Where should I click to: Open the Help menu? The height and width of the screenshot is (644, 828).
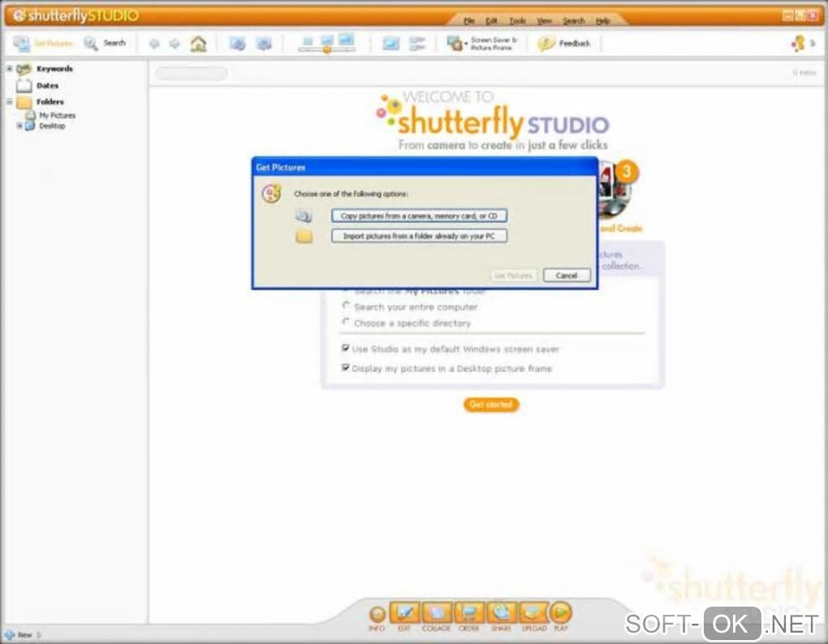tap(602, 20)
